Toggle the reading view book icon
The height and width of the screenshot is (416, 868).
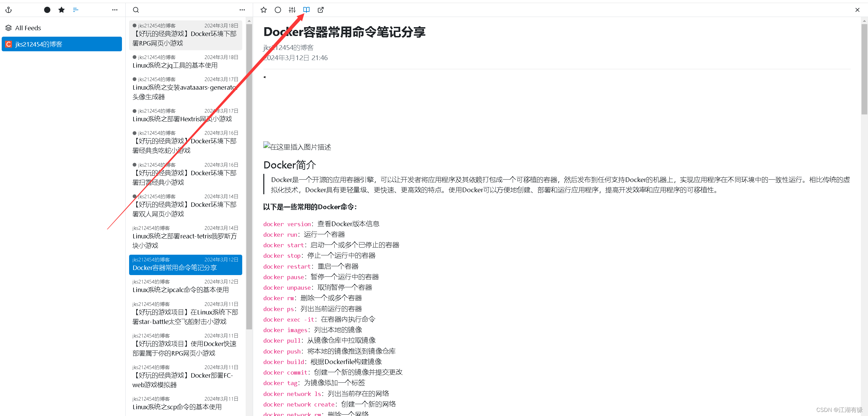306,10
